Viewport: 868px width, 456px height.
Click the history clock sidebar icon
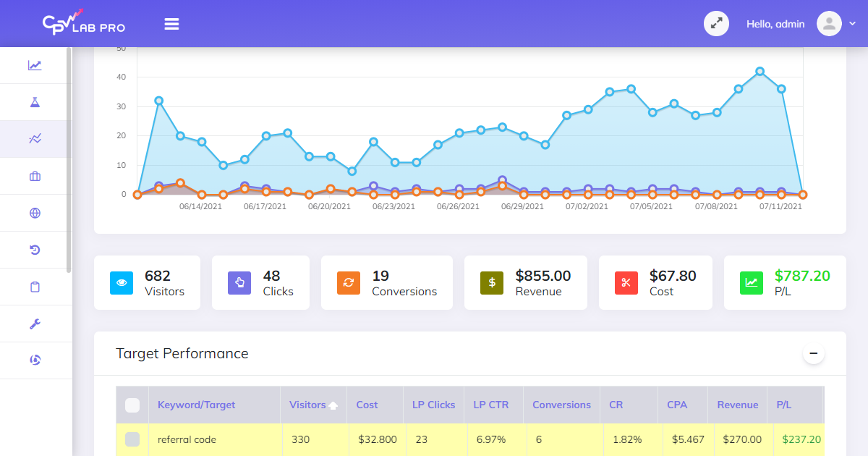click(35, 250)
